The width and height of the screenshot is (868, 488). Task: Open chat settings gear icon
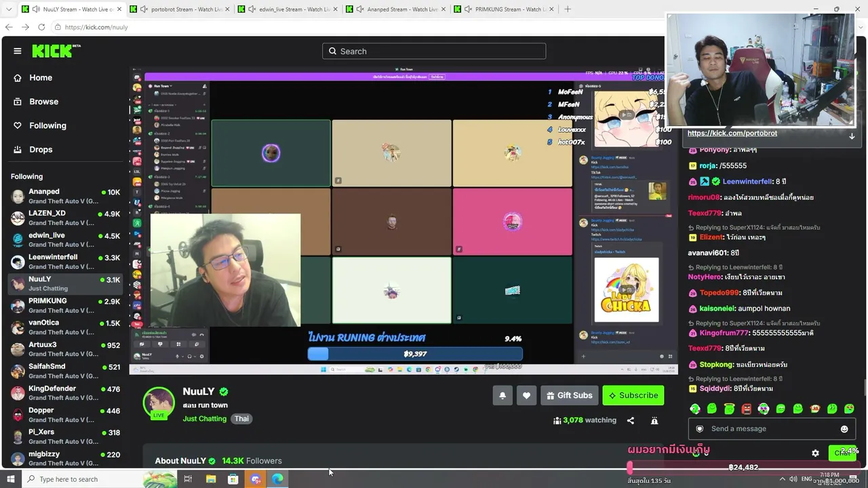click(x=816, y=453)
